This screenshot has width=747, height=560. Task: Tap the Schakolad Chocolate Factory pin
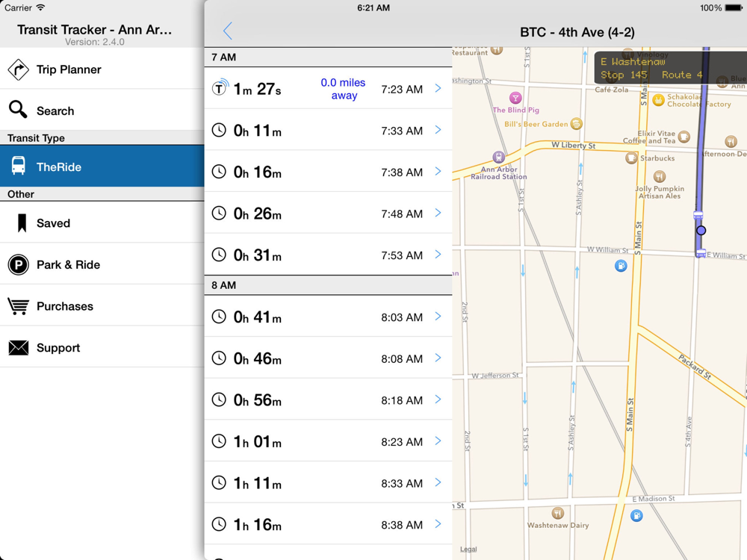pos(658,100)
